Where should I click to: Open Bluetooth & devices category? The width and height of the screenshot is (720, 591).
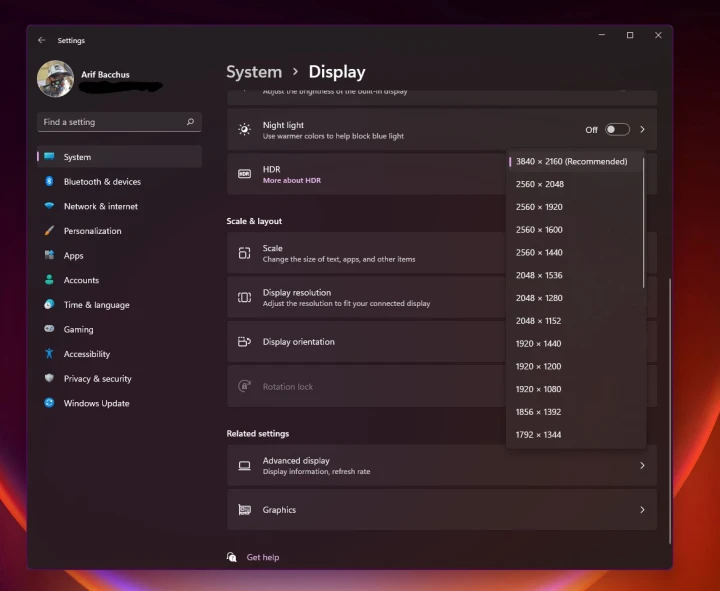click(x=119, y=182)
